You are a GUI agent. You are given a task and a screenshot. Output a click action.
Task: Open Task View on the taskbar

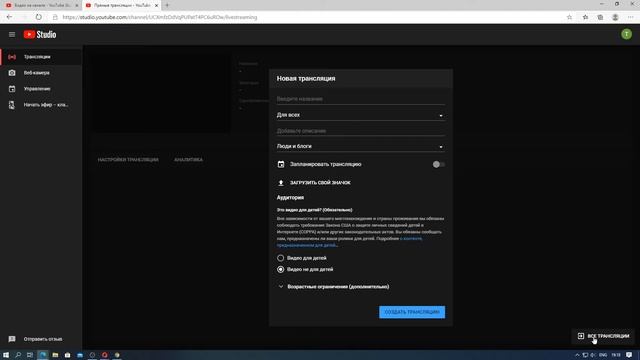(30, 355)
